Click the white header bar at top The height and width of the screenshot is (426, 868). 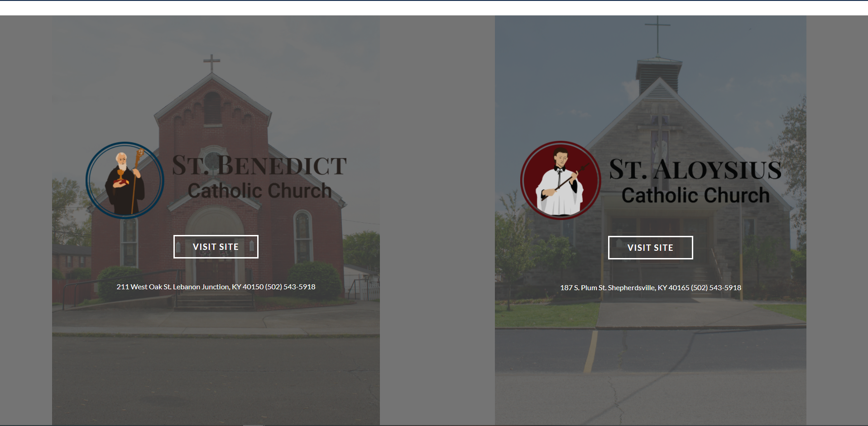(x=434, y=8)
